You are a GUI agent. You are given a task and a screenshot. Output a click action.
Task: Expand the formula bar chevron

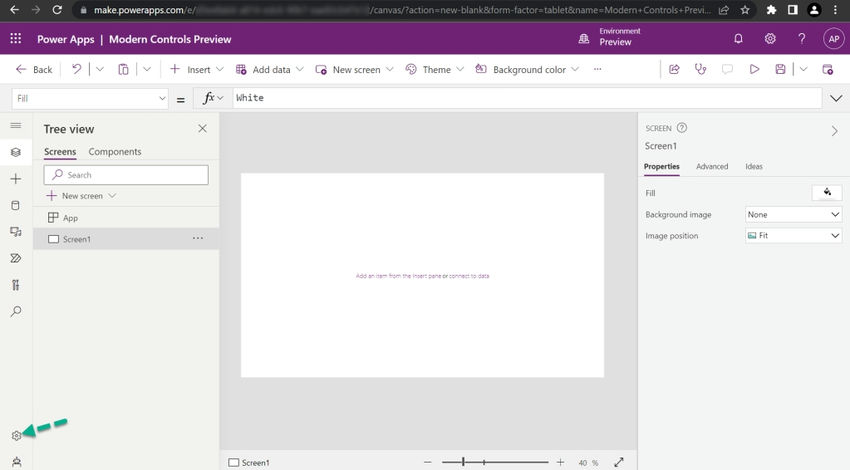tap(836, 98)
